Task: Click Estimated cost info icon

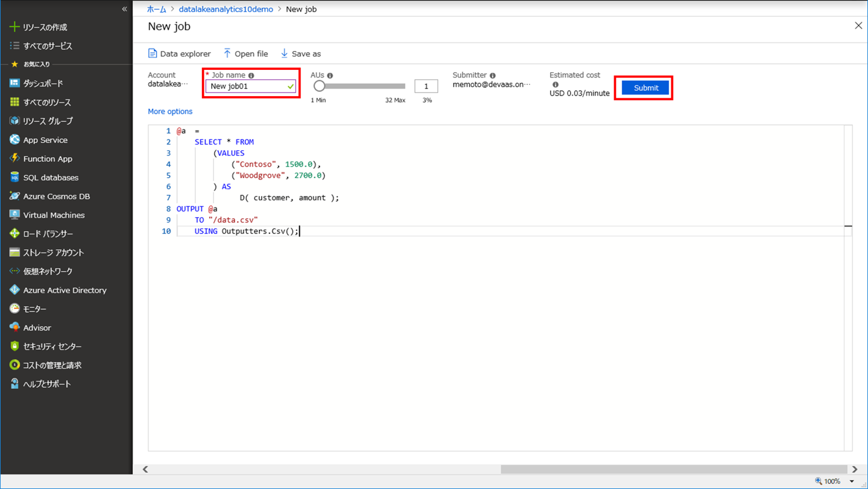Action: coord(555,84)
